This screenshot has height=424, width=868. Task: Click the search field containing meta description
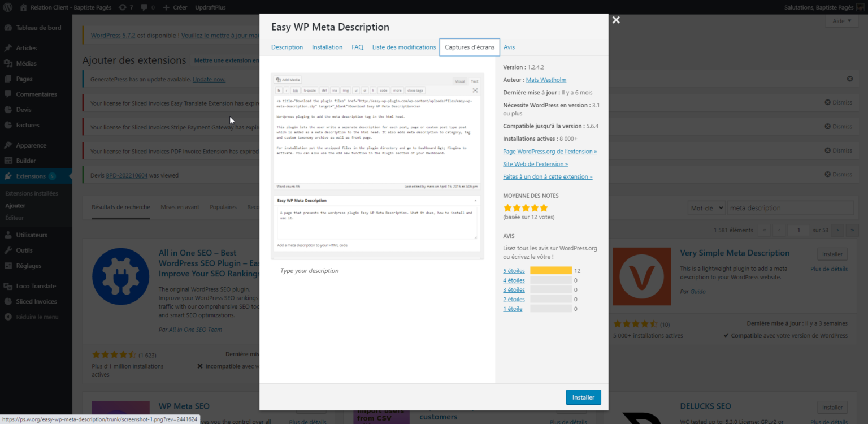[790, 208]
